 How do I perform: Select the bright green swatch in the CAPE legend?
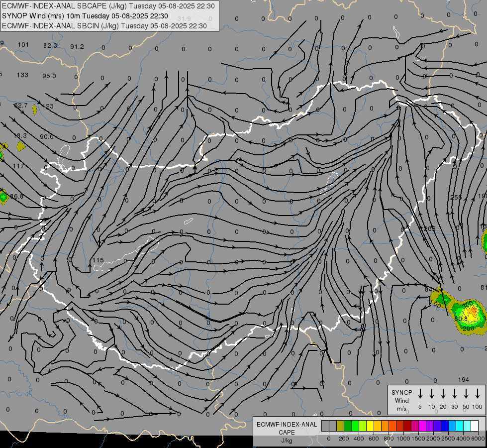pyautogui.click(x=355, y=426)
